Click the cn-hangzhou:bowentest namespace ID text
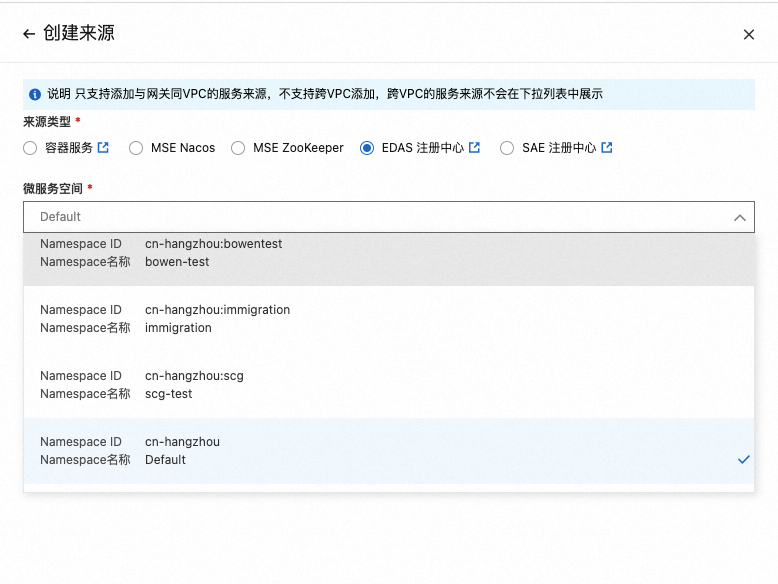This screenshot has height=584, width=778. tap(213, 244)
